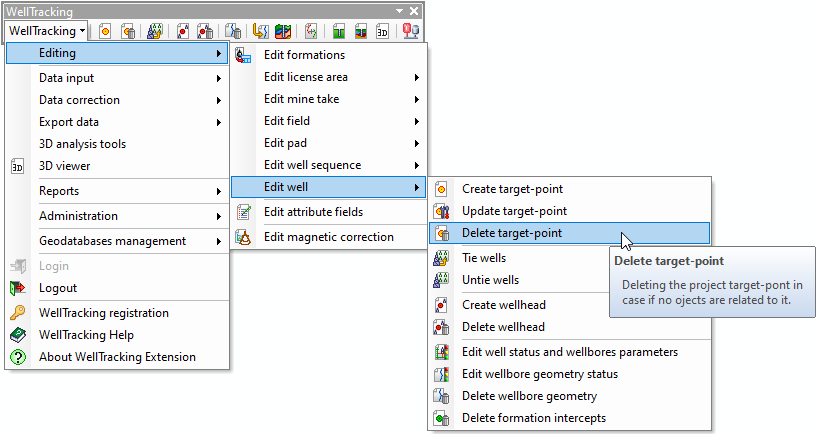
Task: Click colored geological layers toolbar icon
Action: [x=283, y=31]
